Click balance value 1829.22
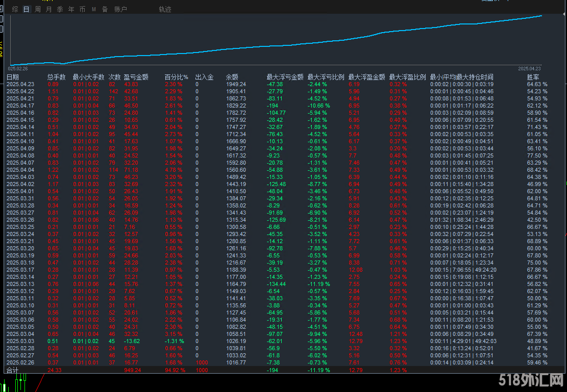Screen dimensions: 567x392 pos(236,106)
